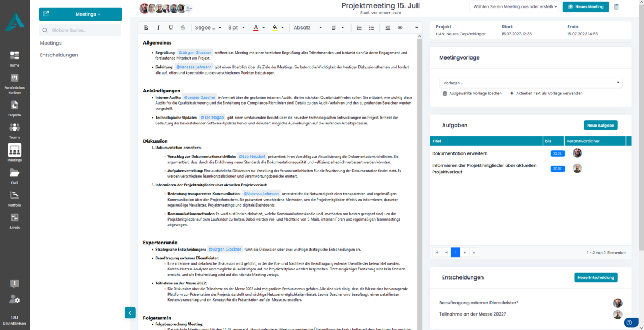Click the Neue Aufgabe button
This screenshot has height=330, width=644.
(601, 125)
